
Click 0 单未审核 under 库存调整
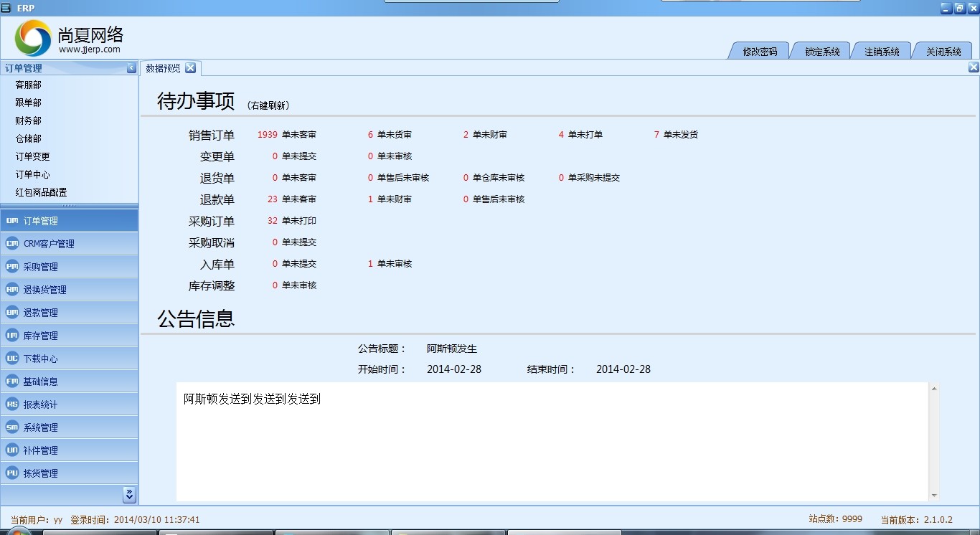[x=294, y=285]
